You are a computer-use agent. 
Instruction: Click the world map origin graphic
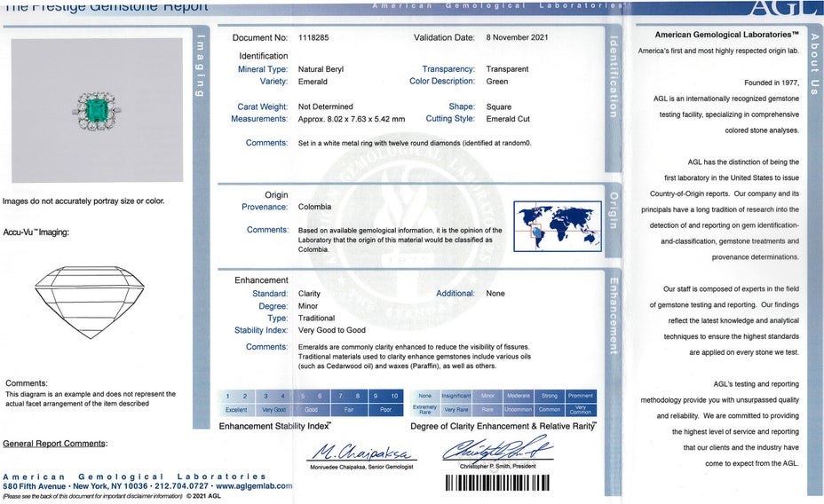pos(557,227)
